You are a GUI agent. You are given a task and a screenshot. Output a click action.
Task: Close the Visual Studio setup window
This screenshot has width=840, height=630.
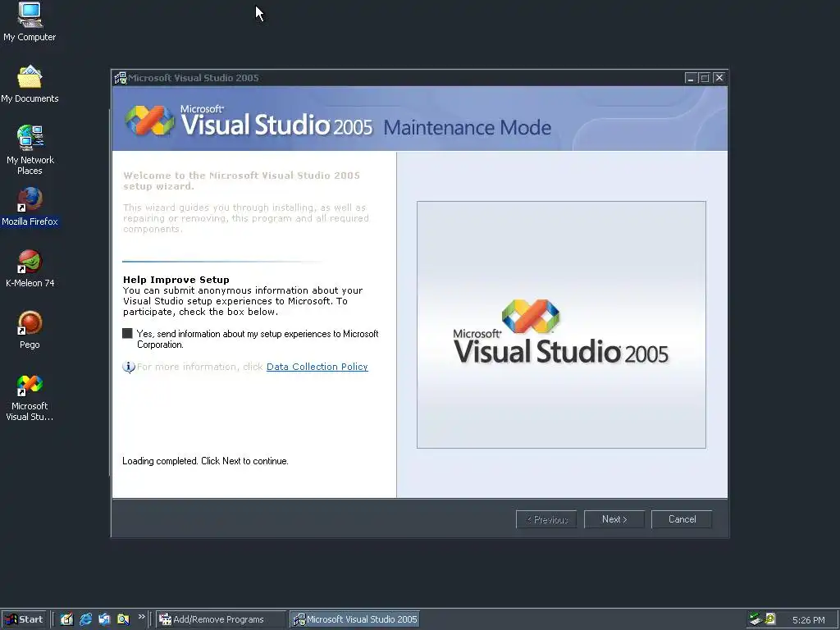719,78
